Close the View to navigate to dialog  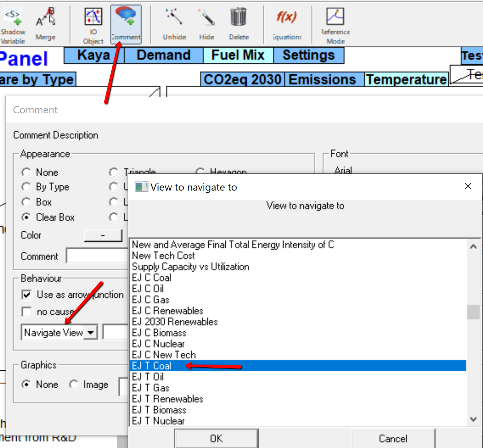coord(468,186)
